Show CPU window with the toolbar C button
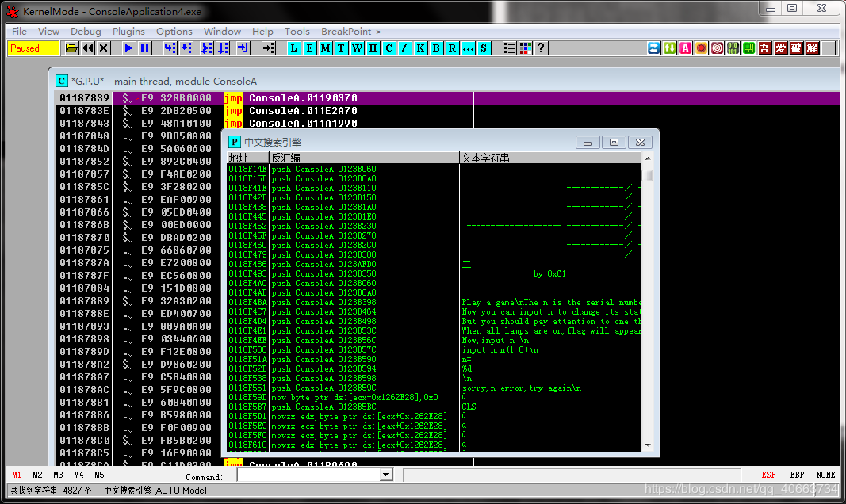Image resolution: width=846 pixels, height=504 pixels. click(389, 48)
